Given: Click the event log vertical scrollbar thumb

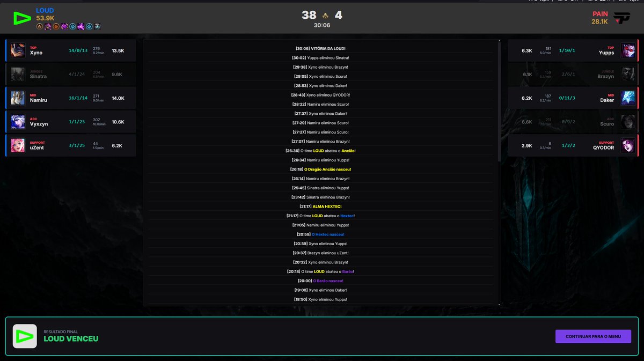Looking at the screenshot, I should pyautogui.click(x=500, y=102).
